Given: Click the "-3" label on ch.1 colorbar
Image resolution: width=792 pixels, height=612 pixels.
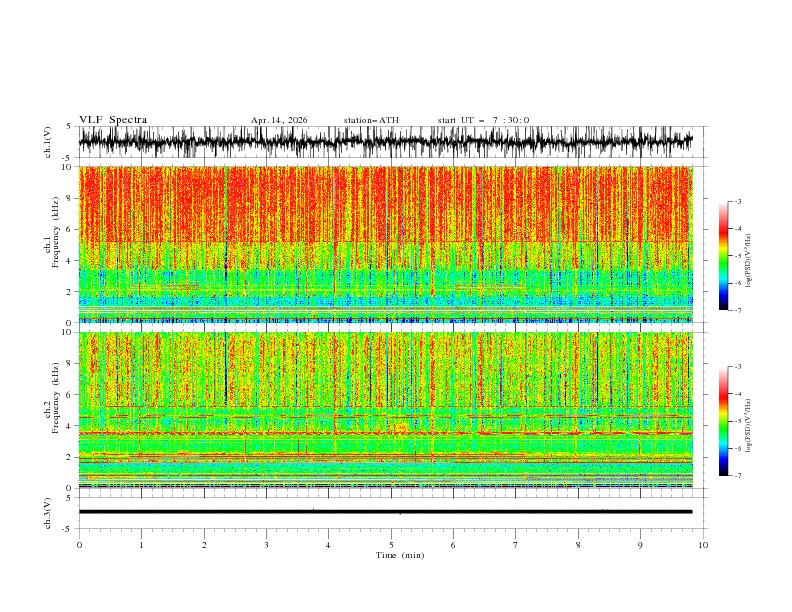Looking at the screenshot, I should (737, 201).
